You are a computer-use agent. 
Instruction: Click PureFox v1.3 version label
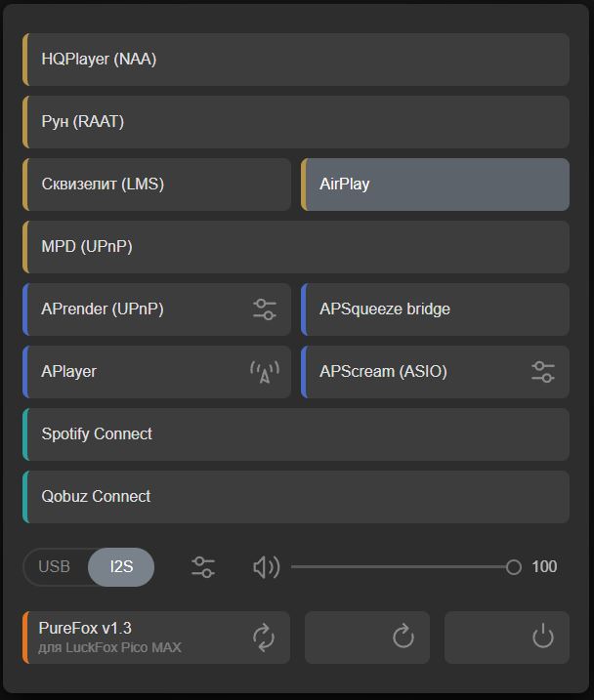click(x=85, y=628)
